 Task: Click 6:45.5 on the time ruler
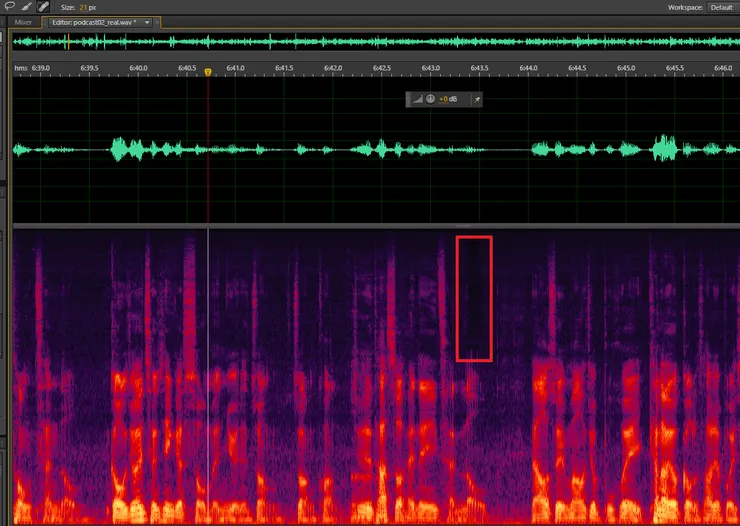(x=675, y=68)
